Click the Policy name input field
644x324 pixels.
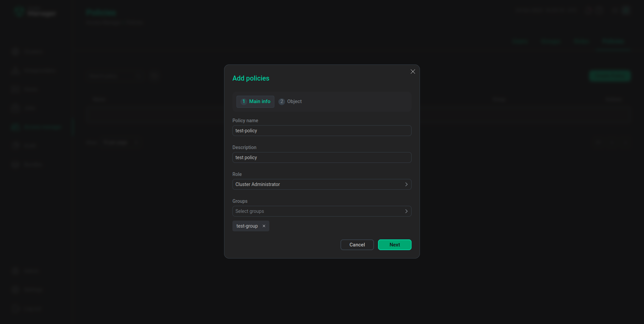322,131
